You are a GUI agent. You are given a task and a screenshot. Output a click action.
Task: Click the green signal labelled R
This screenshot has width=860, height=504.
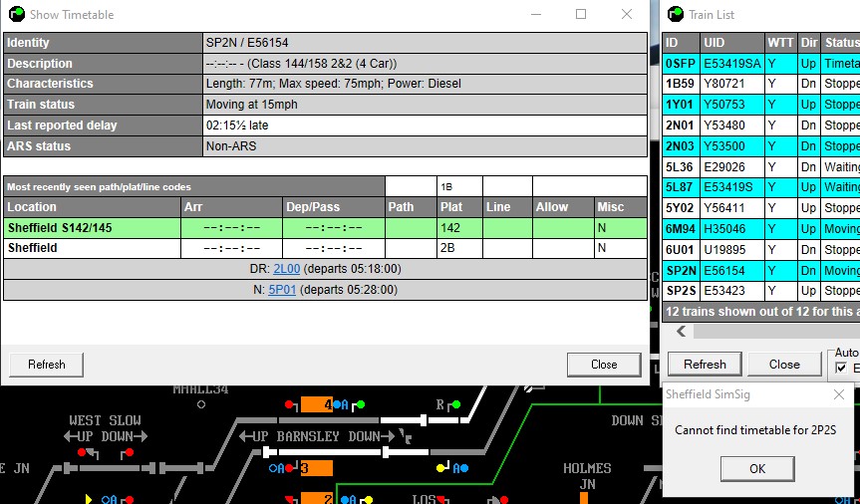point(455,405)
